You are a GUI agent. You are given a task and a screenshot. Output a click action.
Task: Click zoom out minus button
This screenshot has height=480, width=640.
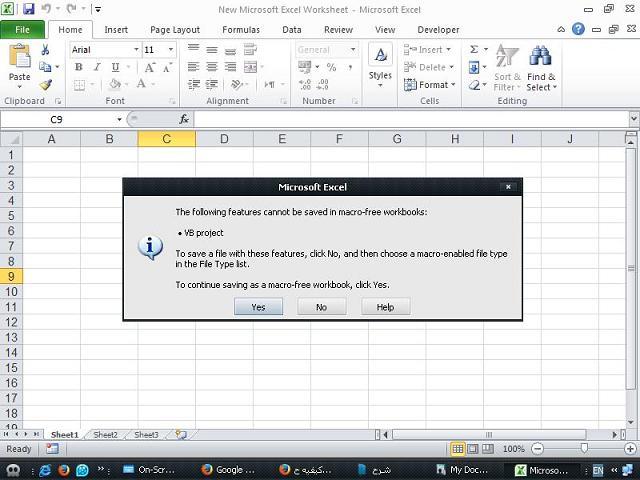(x=538, y=449)
